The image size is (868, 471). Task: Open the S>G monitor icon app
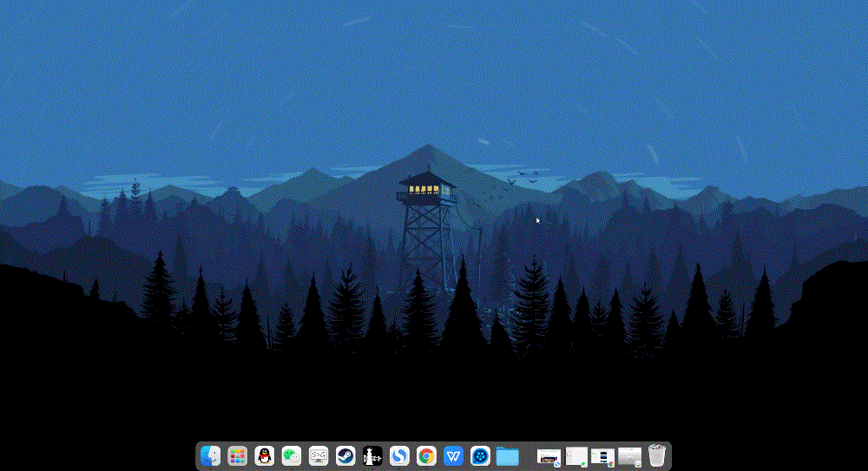click(x=319, y=456)
